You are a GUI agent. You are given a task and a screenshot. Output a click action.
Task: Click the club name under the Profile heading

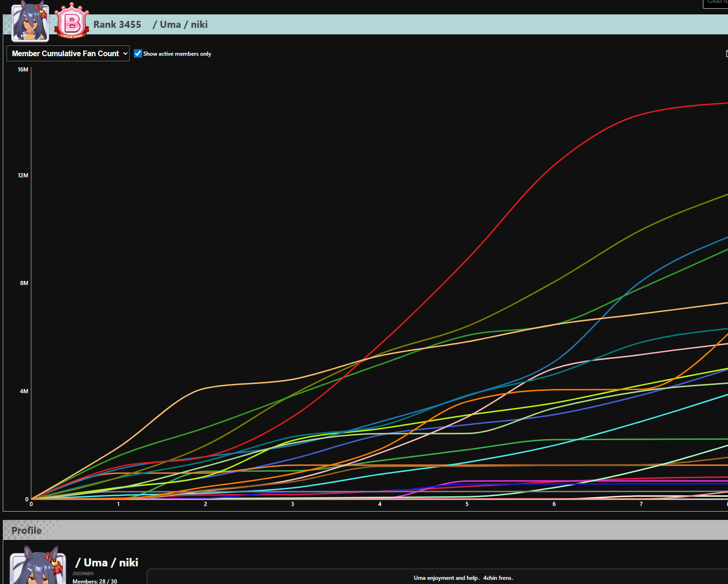[x=107, y=563]
